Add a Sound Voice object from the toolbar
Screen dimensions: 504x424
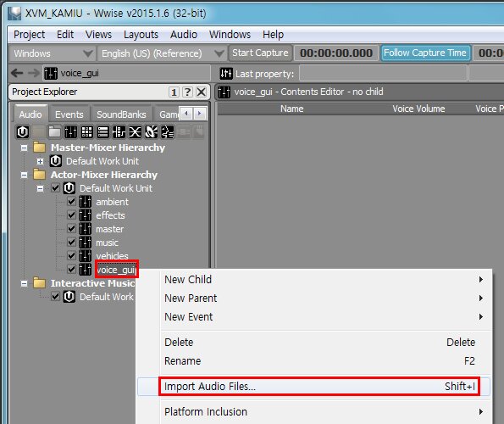[x=168, y=132]
